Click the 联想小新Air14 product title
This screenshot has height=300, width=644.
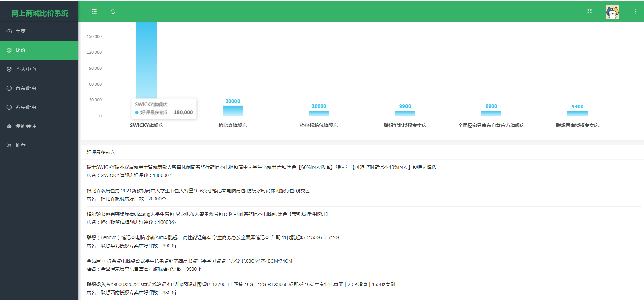click(x=213, y=237)
